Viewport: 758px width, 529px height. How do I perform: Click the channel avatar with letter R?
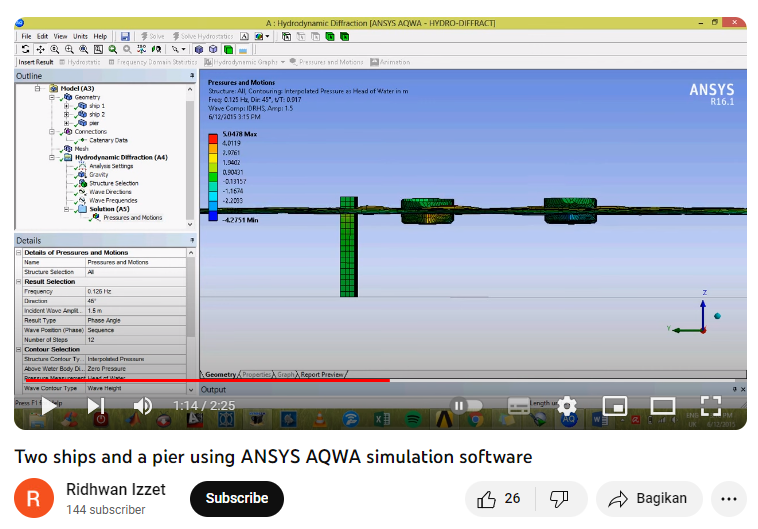pyautogui.click(x=34, y=498)
